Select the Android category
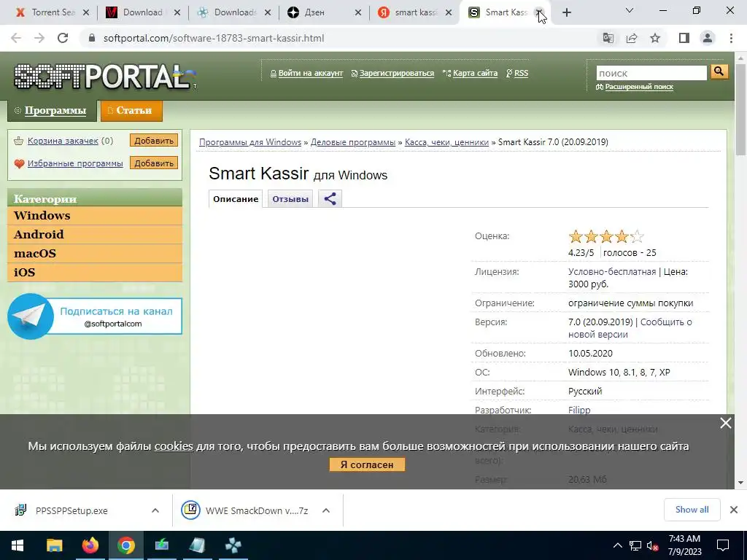 pyautogui.click(x=95, y=234)
